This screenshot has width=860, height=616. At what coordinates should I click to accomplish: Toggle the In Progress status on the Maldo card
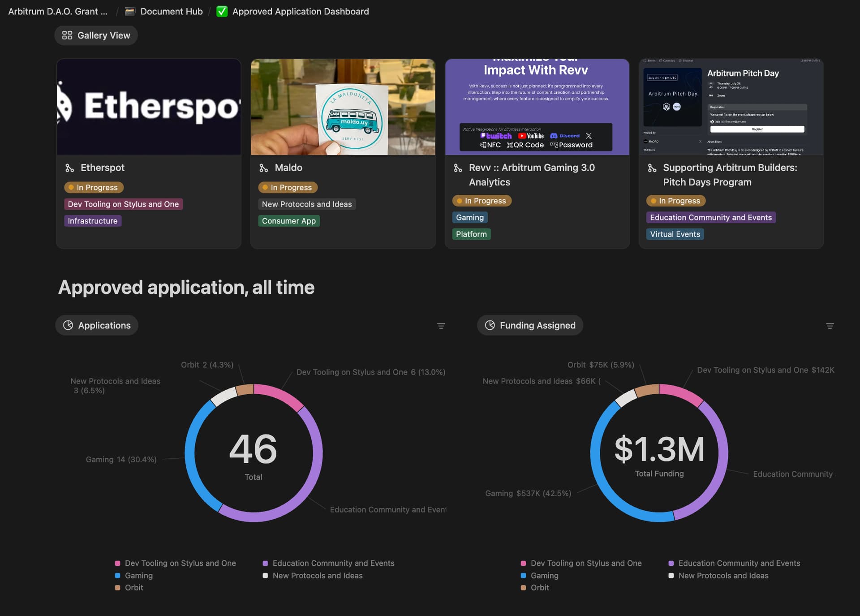pos(287,187)
